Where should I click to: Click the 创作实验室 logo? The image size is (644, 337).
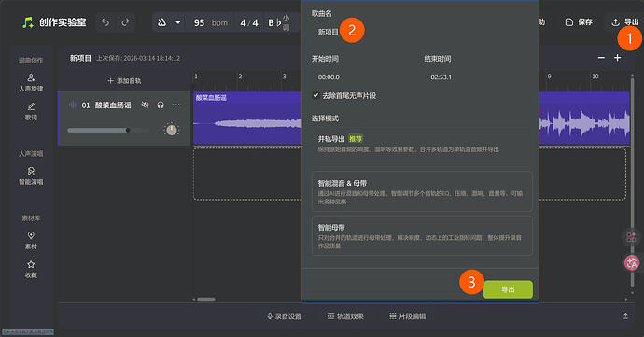click(x=54, y=22)
